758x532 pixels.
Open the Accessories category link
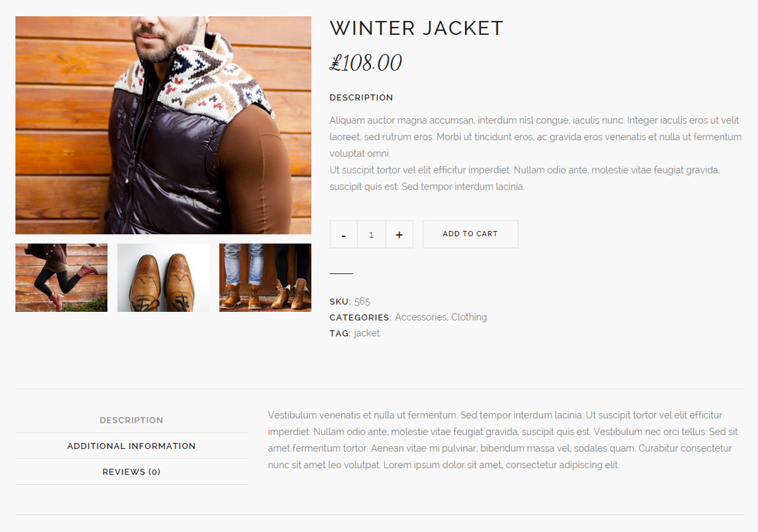pos(421,317)
